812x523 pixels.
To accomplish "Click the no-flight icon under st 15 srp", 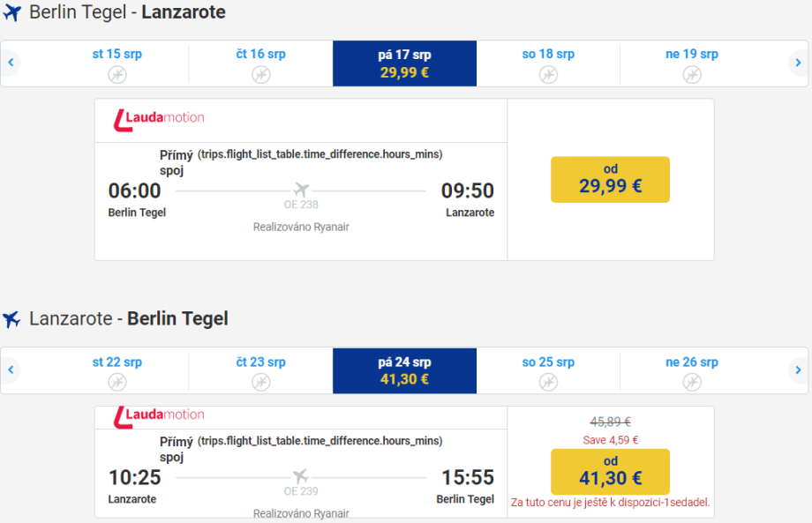I will tap(117, 74).
